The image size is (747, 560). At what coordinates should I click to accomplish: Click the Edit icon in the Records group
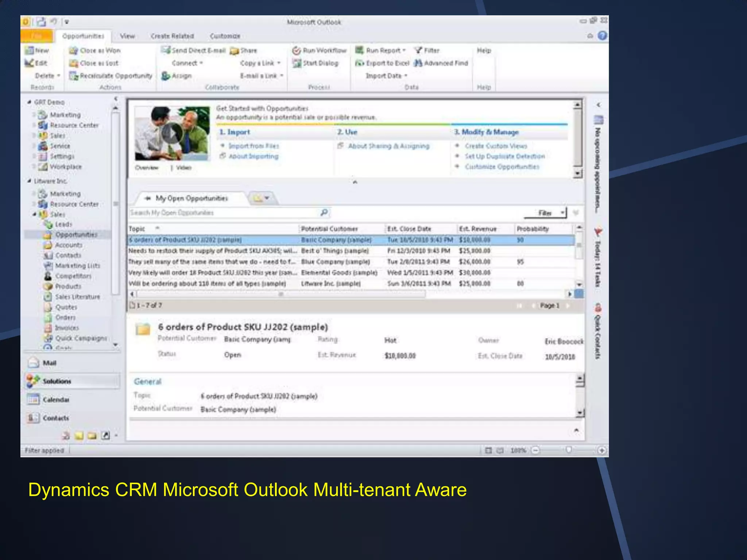29,63
